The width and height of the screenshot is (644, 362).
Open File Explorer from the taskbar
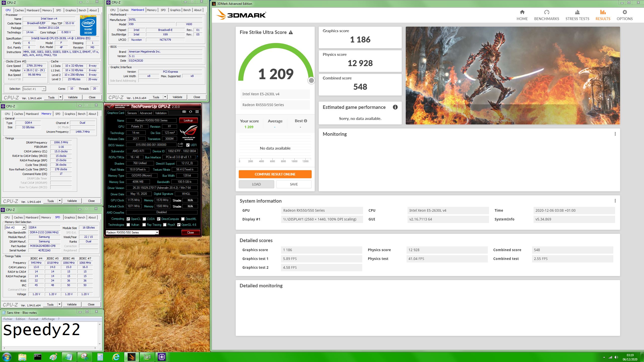point(22,357)
